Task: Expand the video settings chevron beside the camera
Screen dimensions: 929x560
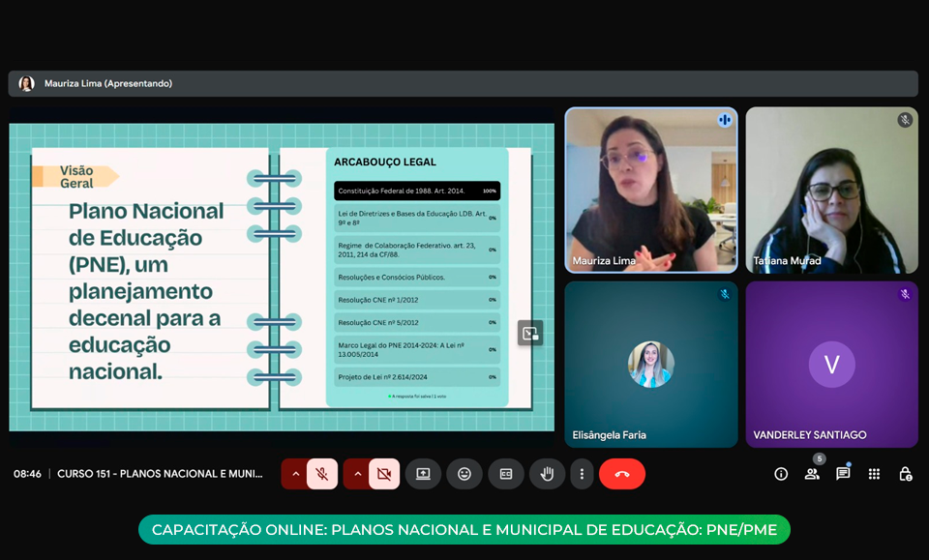Action: click(357, 474)
